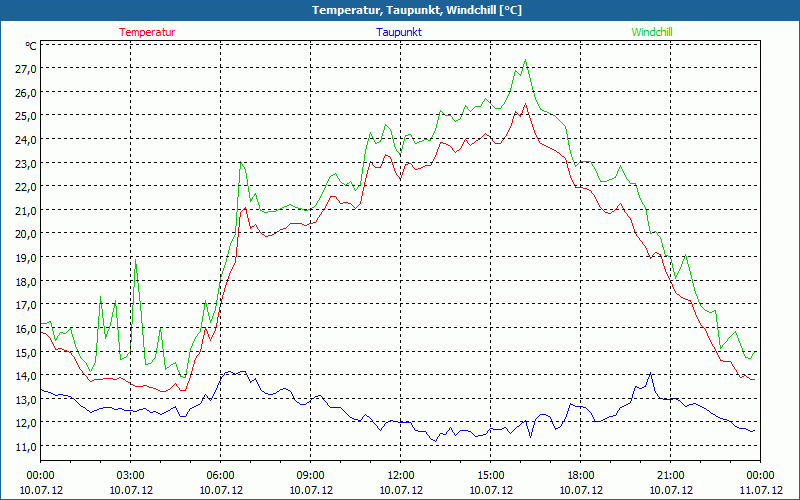Click the '21:00' time label
Viewport: 800px width, 500px height.
coord(670,476)
